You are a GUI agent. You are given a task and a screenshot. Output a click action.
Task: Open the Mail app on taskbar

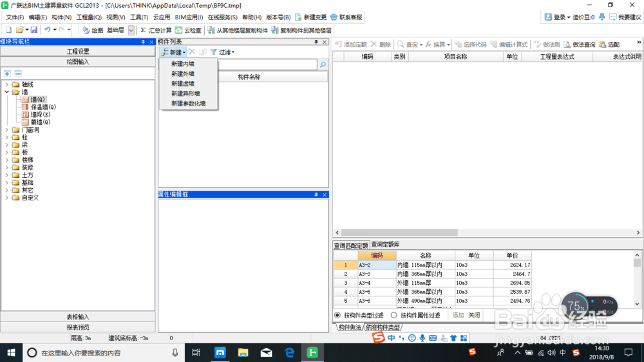[x=266, y=352]
